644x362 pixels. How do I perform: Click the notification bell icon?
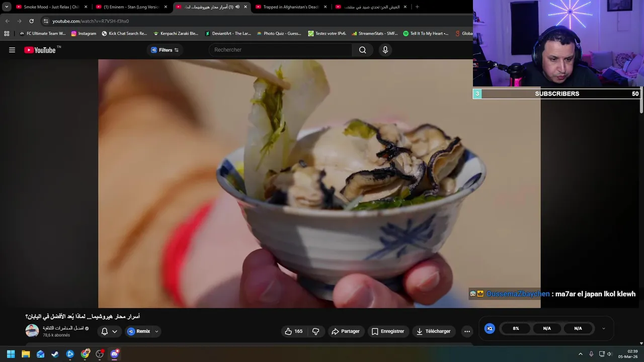(105, 331)
